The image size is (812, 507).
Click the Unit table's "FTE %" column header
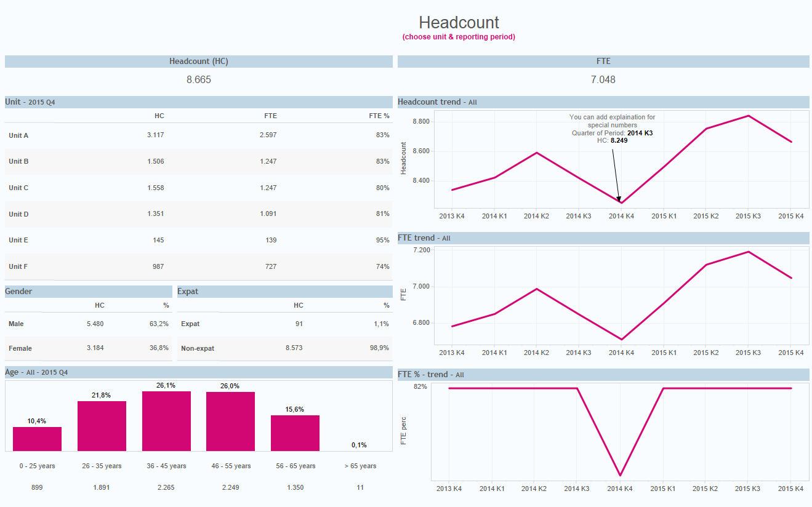(379, 116)
